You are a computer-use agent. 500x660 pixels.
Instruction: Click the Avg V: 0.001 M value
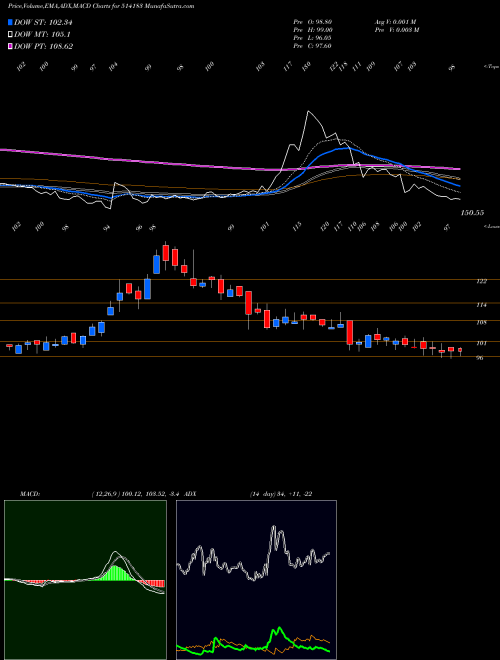[x=395, y=21]
